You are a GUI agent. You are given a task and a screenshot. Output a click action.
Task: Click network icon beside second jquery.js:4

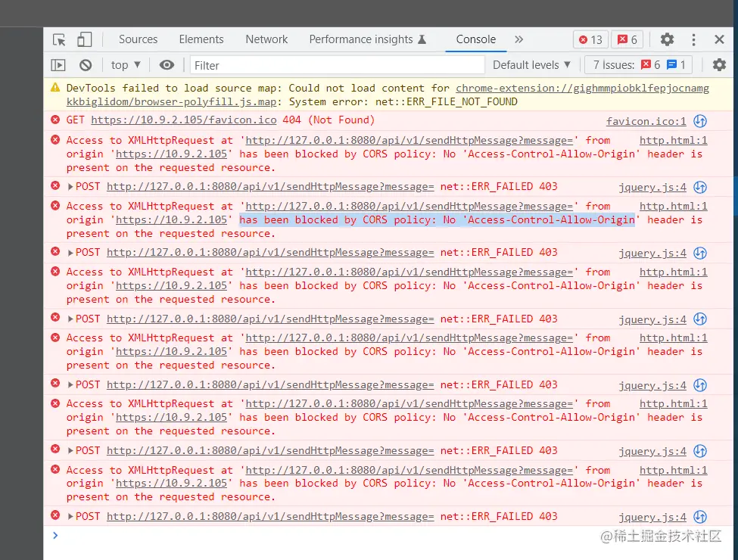tap(700, 254)
